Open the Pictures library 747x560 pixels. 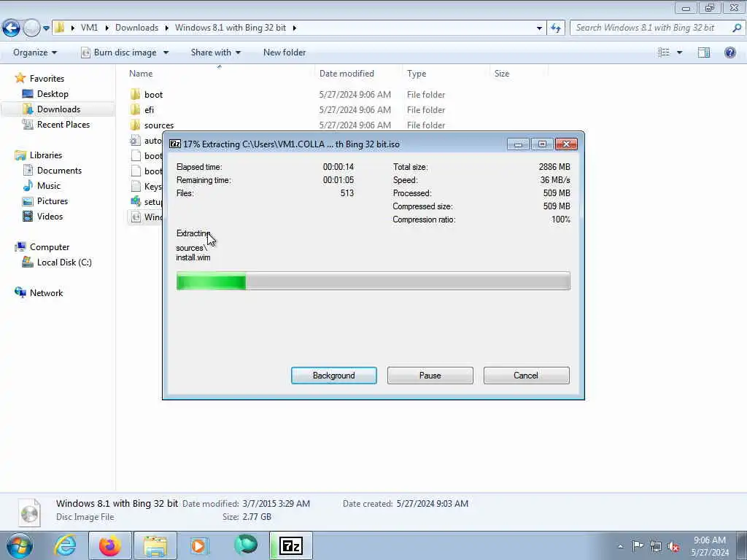pyautogui.click(x=53, y=201)
